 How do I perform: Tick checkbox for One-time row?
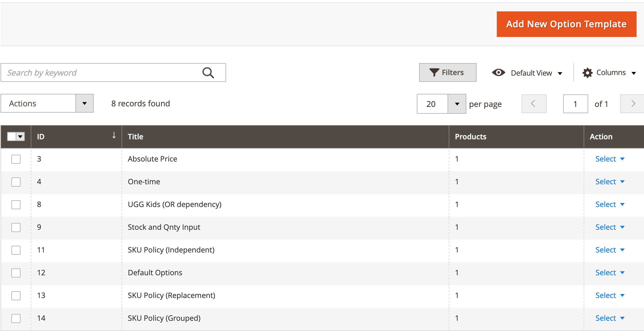pos(16,182)
